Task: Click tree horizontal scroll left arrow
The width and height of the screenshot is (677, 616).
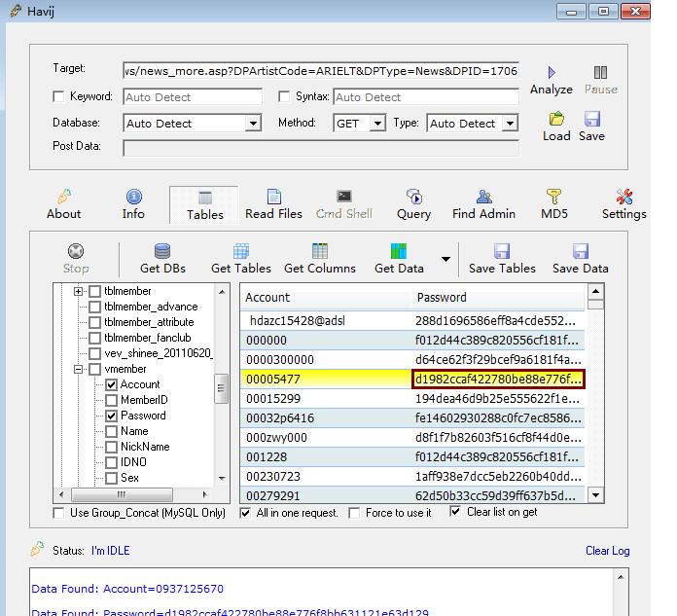Action: [61, 494]
